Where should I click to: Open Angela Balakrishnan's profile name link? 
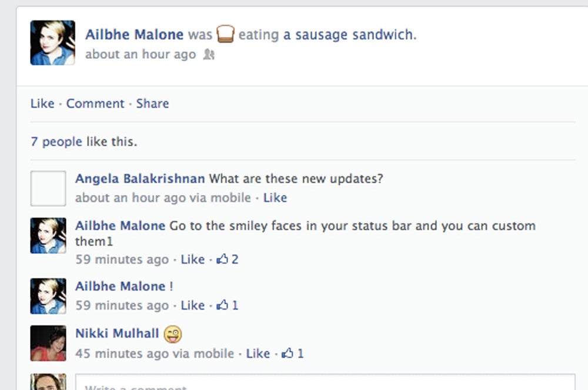[140, 179]
